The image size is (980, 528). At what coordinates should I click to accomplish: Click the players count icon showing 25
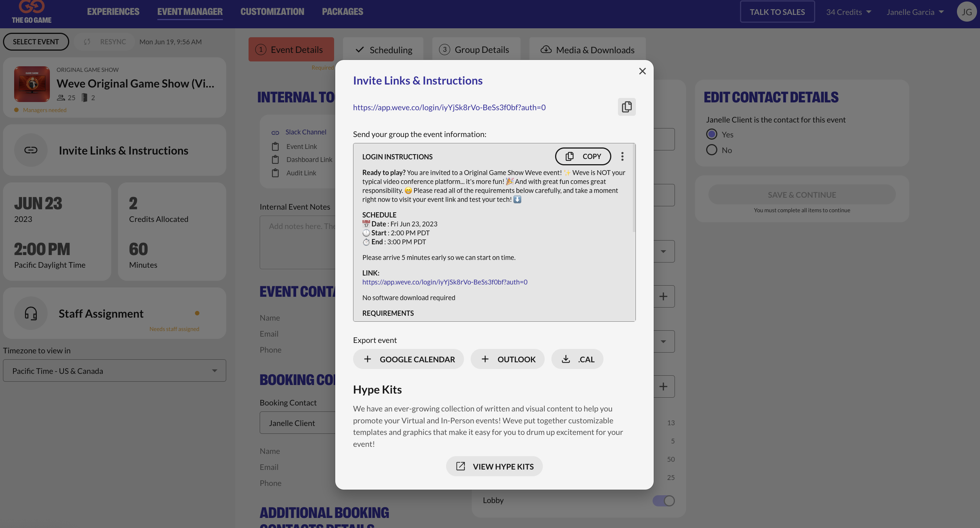pos(61,98)
